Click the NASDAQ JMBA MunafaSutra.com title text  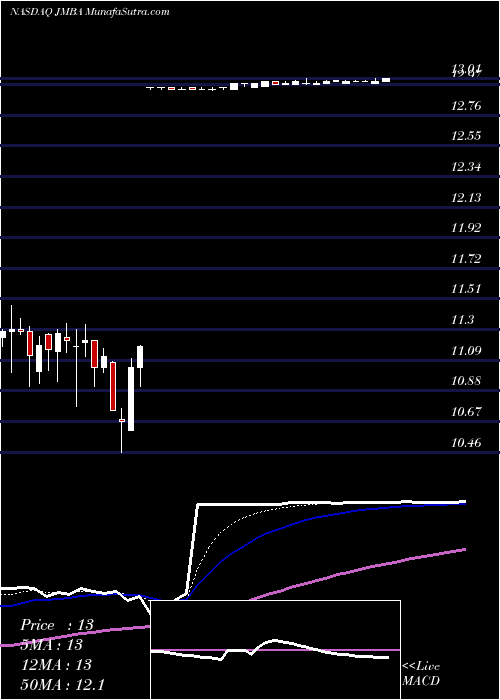click(89, 12)
